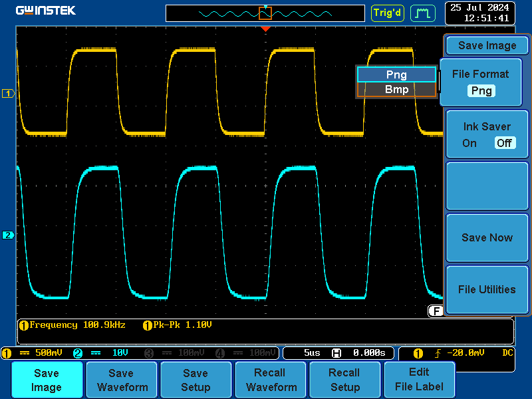Click the channel 1 500mV scale value
Image resolution: width=532 pixels, height=399 pixels.
coord(49,353)
